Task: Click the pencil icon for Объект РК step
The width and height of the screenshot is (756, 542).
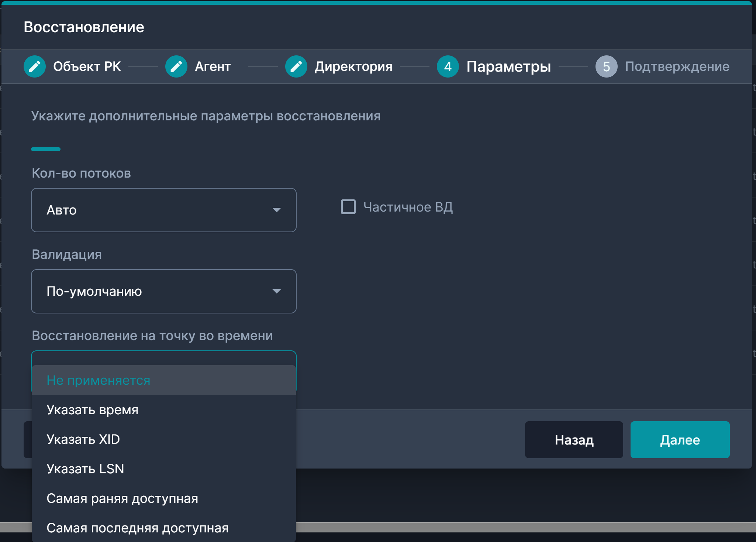Action: click(x=35, y=66)
